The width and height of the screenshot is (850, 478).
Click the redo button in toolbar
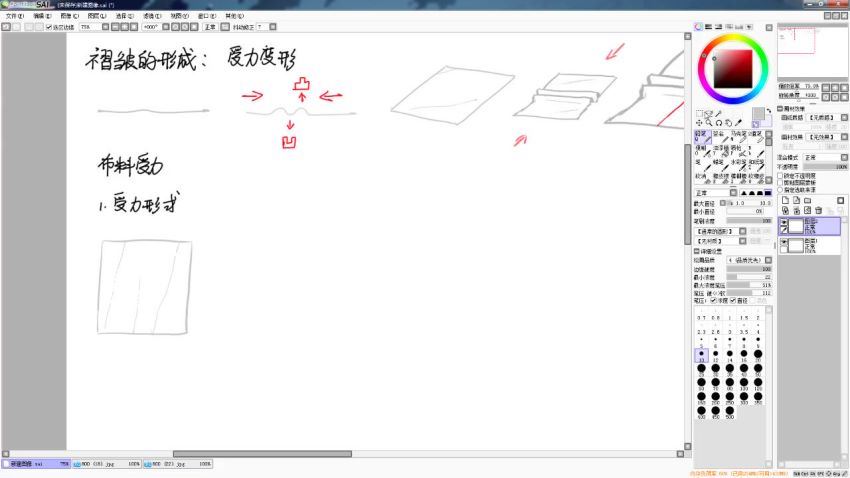pos(16,27)
